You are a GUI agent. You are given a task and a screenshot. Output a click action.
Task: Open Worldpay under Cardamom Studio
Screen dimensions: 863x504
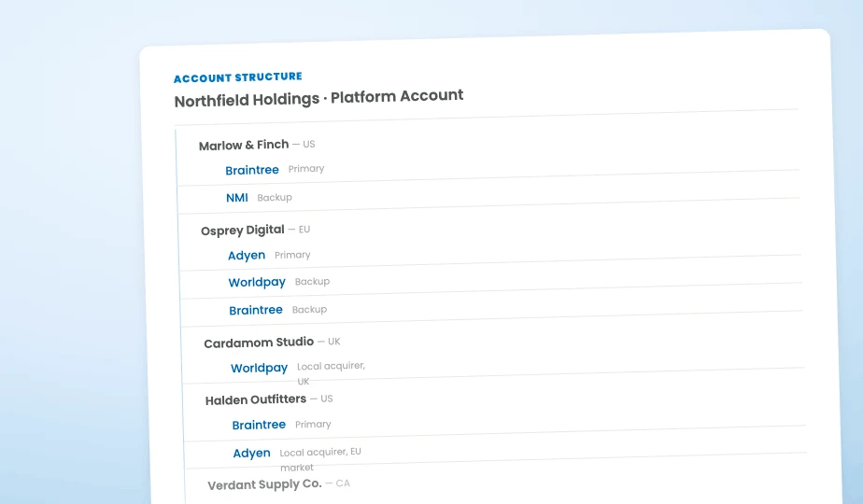260,368
